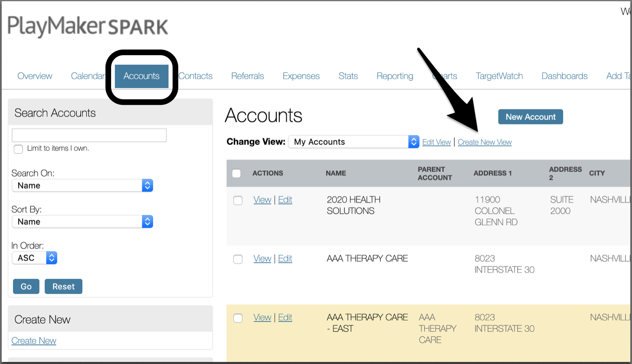View the 2020 Health Solutions account
Image resolution: width=632 pixels, height=364 pixels.
pos(262,200)
